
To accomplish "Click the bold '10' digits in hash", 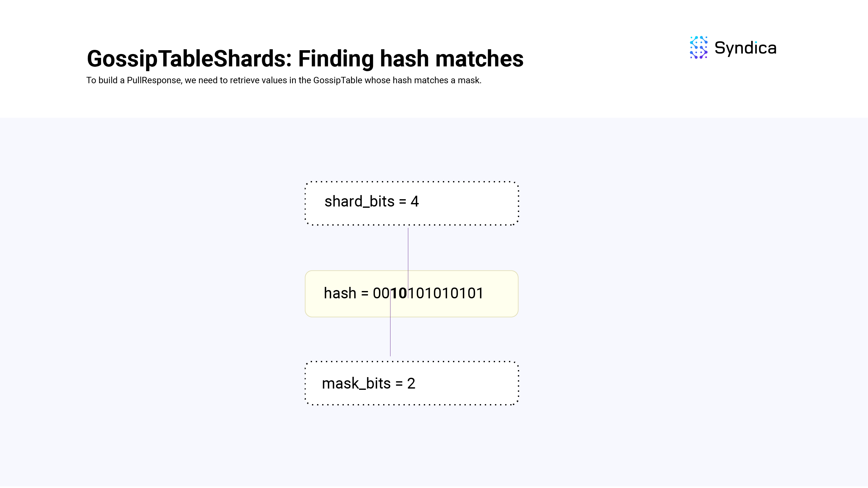I will 399,293.
